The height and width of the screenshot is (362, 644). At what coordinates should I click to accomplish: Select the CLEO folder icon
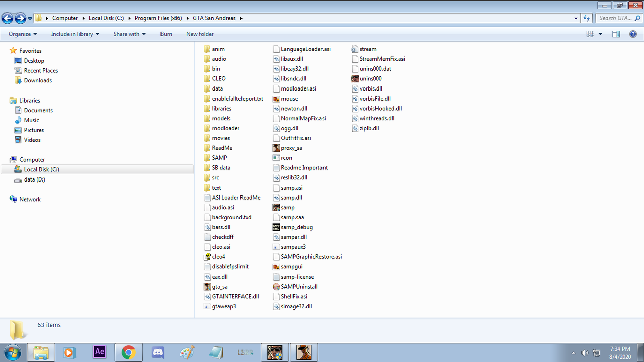tap(207, 78)
